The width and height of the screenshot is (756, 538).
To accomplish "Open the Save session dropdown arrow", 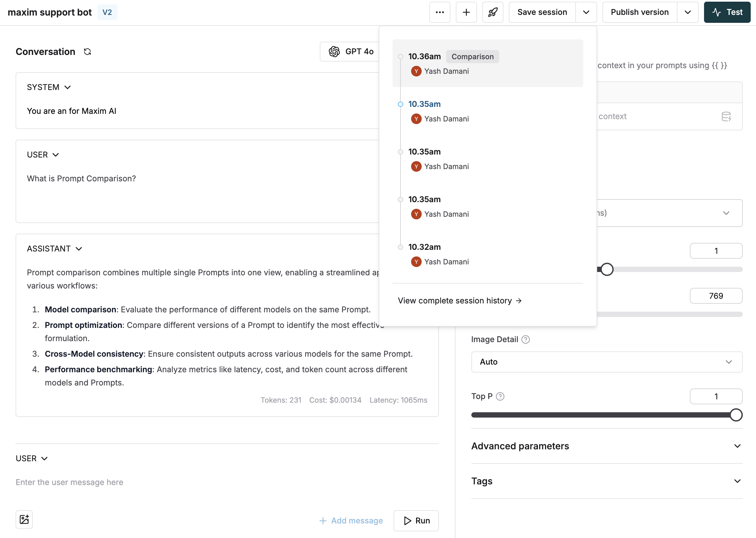I will click(x=586, y=12).
